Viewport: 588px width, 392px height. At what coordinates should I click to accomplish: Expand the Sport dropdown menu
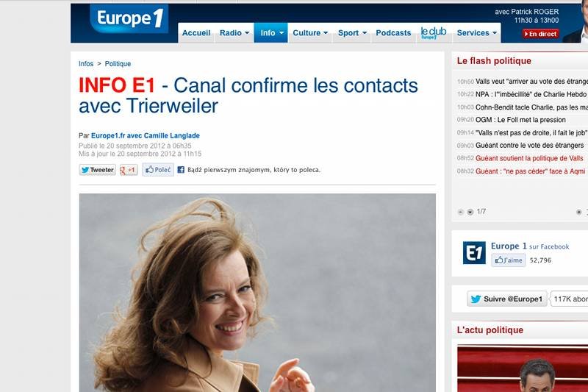352,33
